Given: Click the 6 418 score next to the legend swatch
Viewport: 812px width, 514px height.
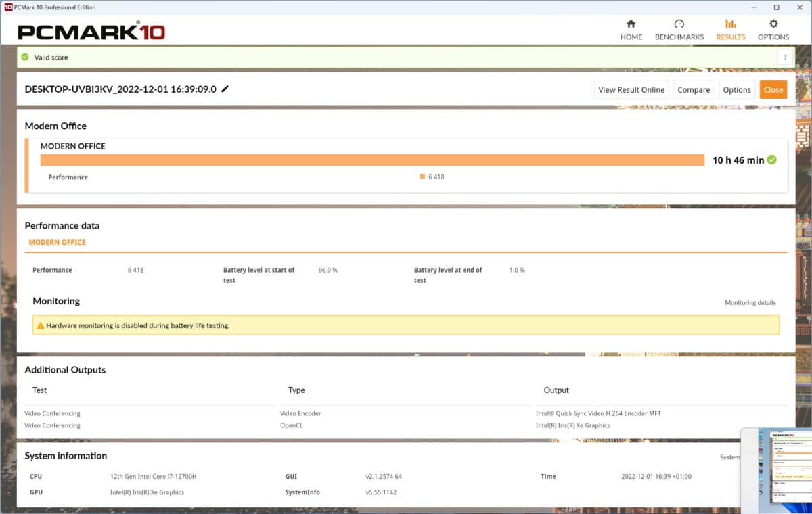Looking at the screenshot, I should click(x=436, y=177).
